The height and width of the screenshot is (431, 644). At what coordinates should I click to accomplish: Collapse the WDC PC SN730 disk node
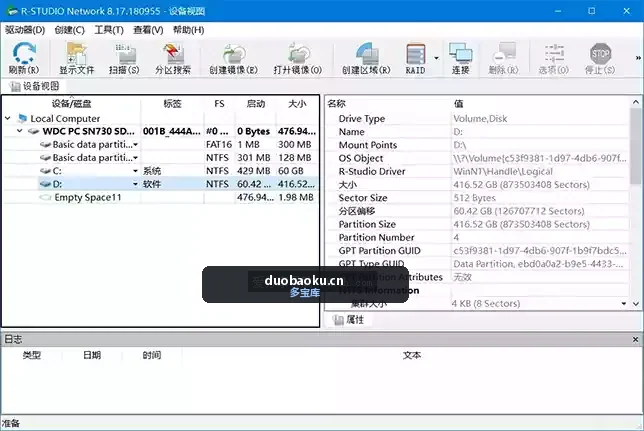point(19,131)
